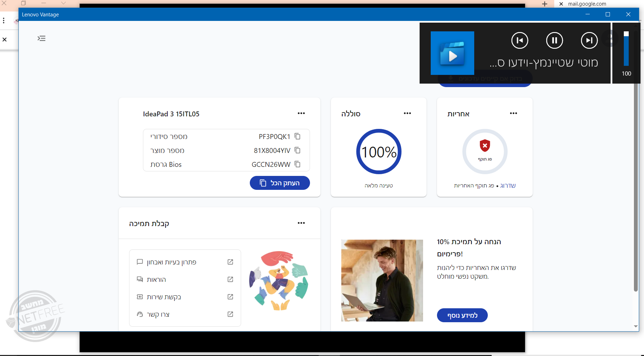Viewport: 644px width, 356px height.
Task: Click the video app thumbnail in media overlay
Action: (452, 53)
